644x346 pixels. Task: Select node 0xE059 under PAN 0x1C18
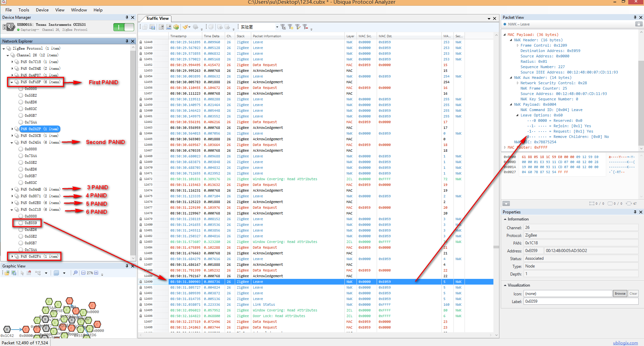tap(31, 223)
